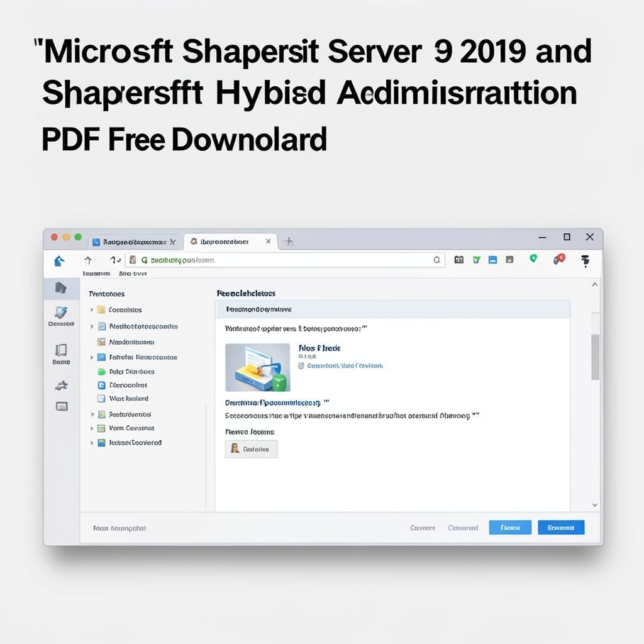Select the 'Wroc Iorrhord' document tree item

pyautogui.click(x=123, y=398)
